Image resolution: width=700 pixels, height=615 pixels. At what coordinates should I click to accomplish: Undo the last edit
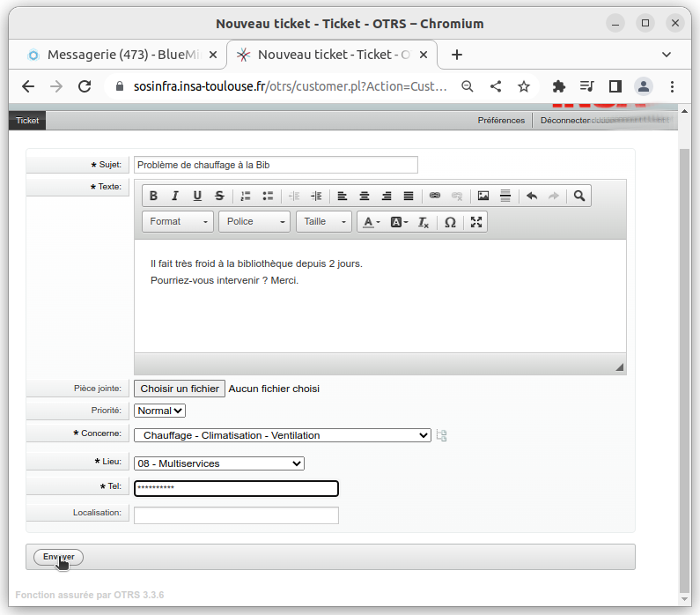(532, 196)
